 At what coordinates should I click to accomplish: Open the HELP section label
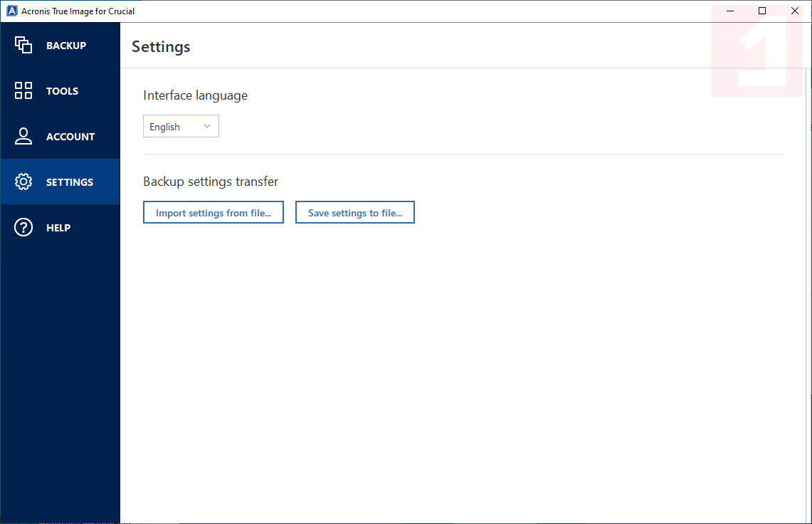coord(58,228)
